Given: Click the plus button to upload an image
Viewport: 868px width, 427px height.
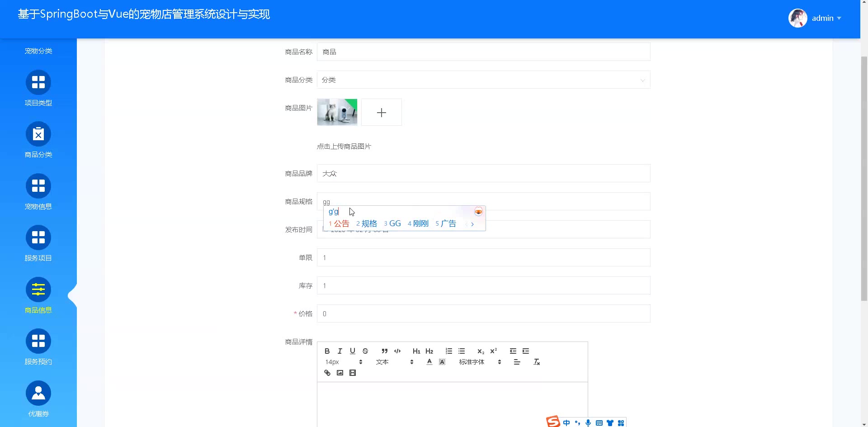Looking at the screenshot, I should pyautogui.click(x=382, y=112).
